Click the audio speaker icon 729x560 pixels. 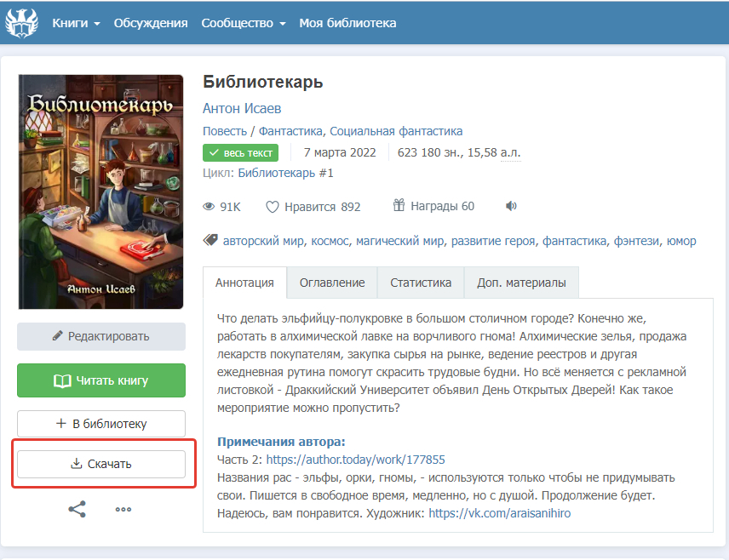(511, 206)
